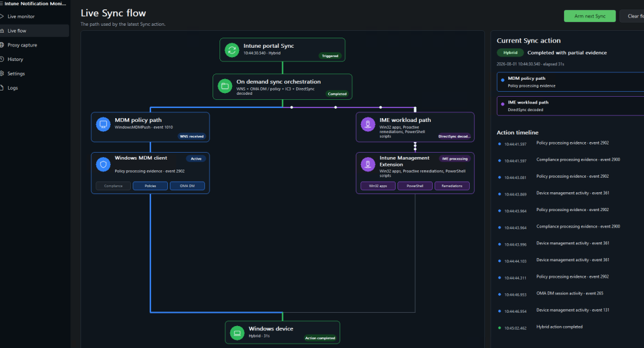The height and width of the screenshot is (348, 644).
Task: Click the hamburger menu icon by the app title
Action: point(1,3)
